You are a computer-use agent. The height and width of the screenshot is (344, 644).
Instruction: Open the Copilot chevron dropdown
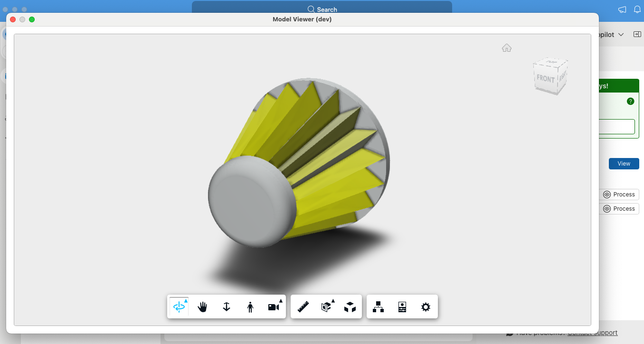621,35
